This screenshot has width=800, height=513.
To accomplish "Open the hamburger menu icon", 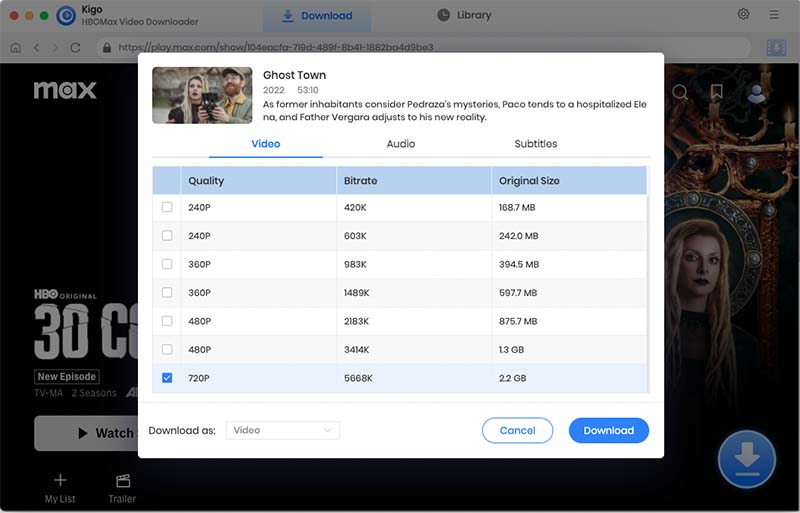I will point(774,15).
